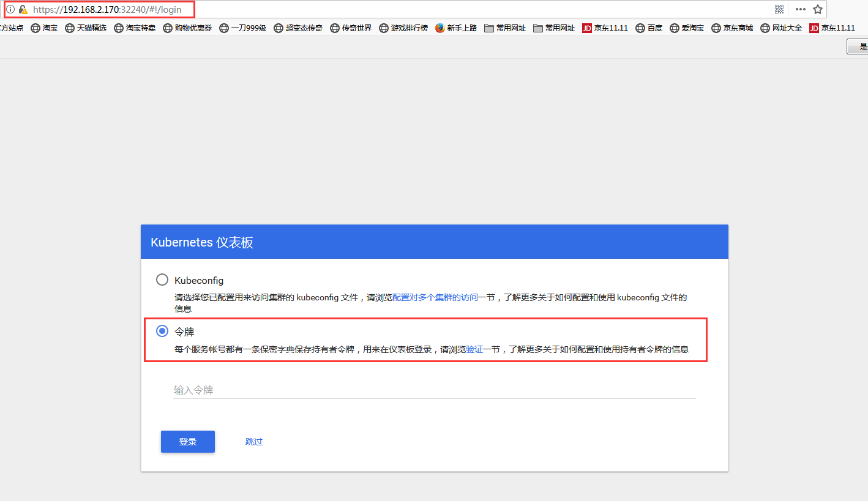Open the 配置对多个集群的访问 link
The image size is (868, 501).
pos(435,298)
